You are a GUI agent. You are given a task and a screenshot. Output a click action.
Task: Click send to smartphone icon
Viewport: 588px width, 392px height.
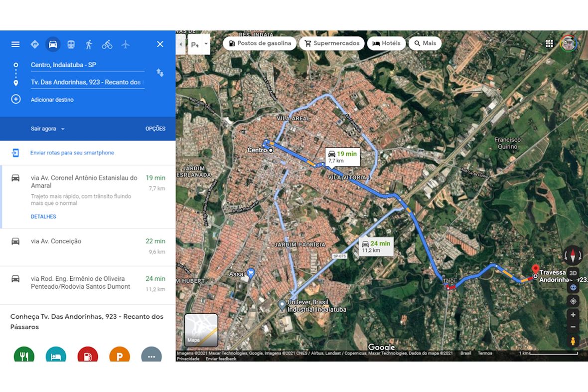point(15,153)
